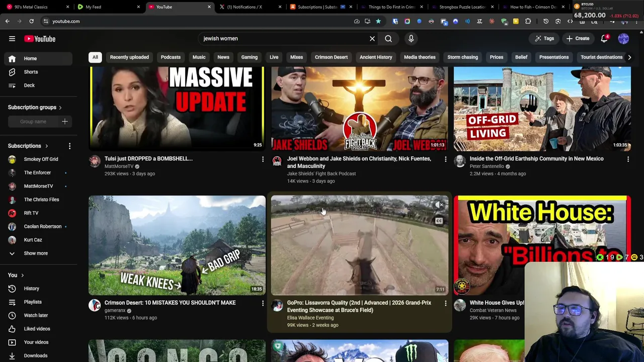Go back in the browser
Image resolution: width=644 pixels, height=362 pixels.
click(7, 21)
